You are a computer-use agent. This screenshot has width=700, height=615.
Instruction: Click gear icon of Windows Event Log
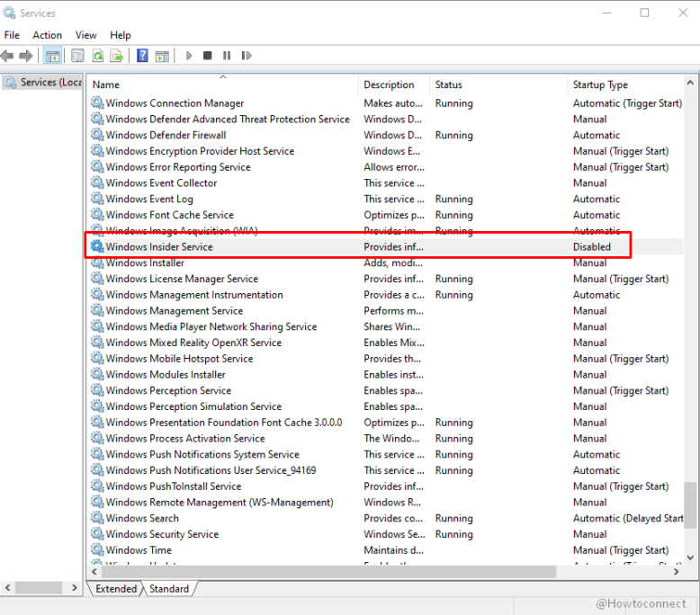(97, 199)
